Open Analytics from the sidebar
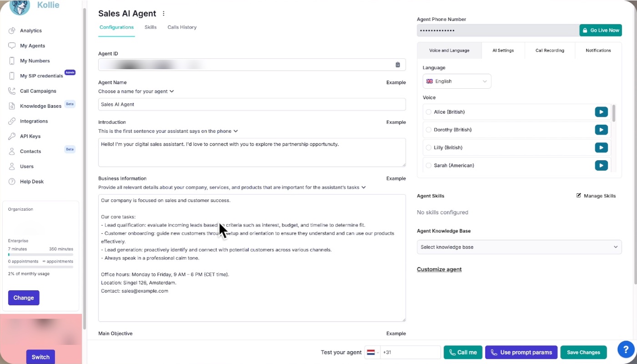This screenshot has height=364, width=637. pos(30,30)
